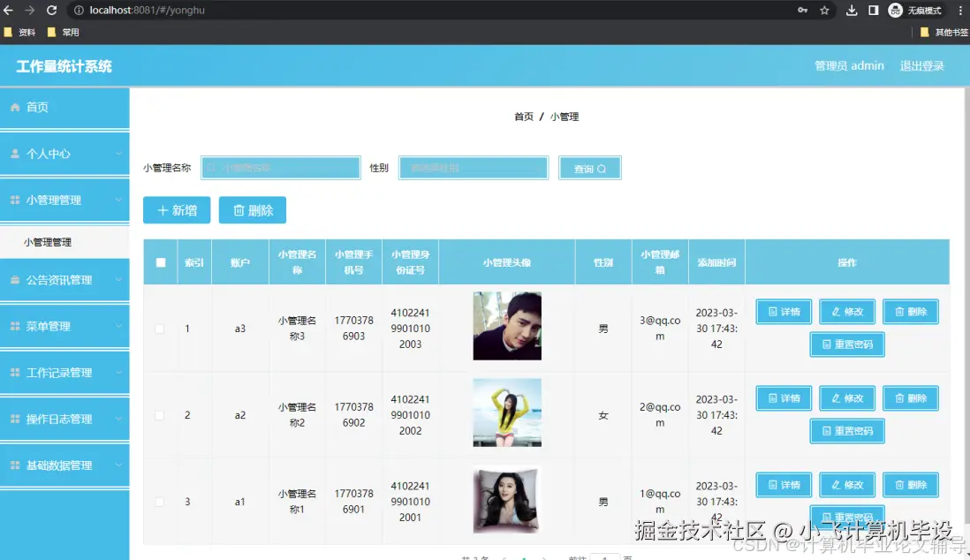
Task: Go to 首页 in the sidebar
Action: coord(64,107)
